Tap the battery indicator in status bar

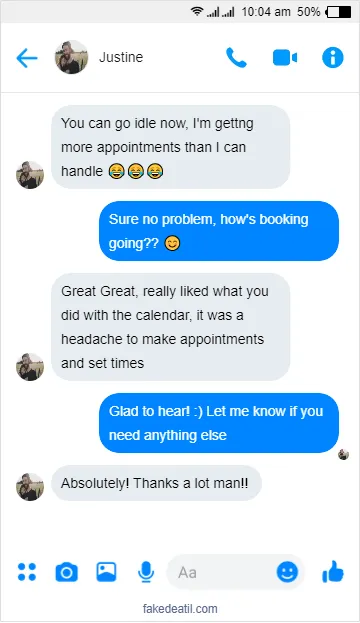[x=338, y=12]
